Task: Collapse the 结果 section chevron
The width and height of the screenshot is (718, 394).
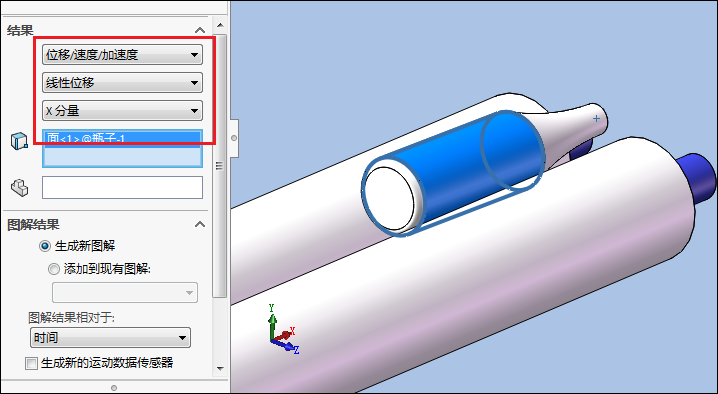Action: point(200,30)
